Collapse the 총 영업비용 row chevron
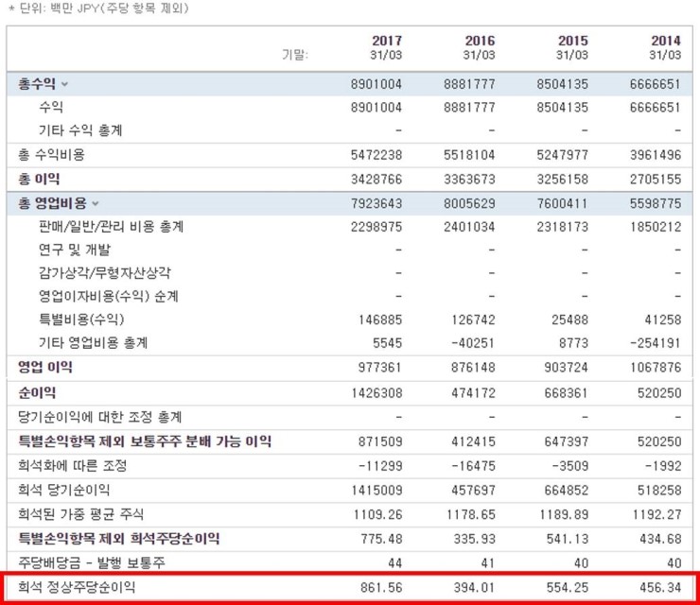This screenshot has width=700, height=605. [96, 204]
